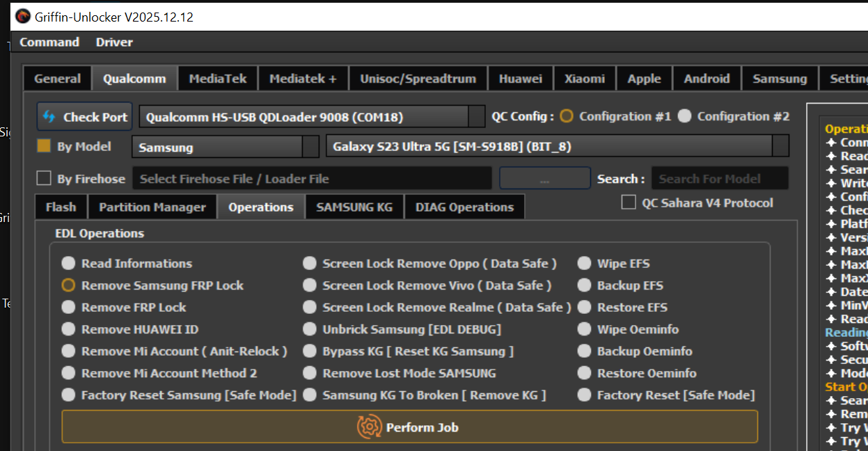Open the Driver menu

(x=114, y=42)
